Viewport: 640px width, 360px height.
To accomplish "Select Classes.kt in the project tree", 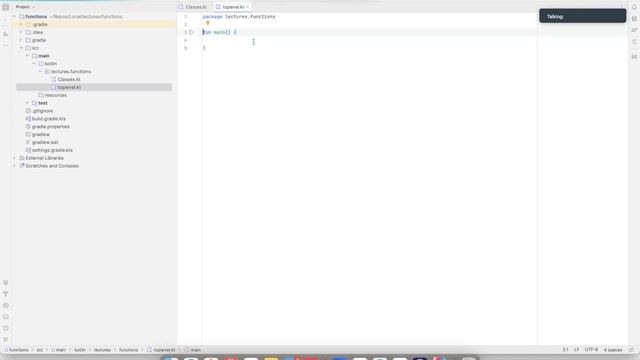I will coord(69,79).
